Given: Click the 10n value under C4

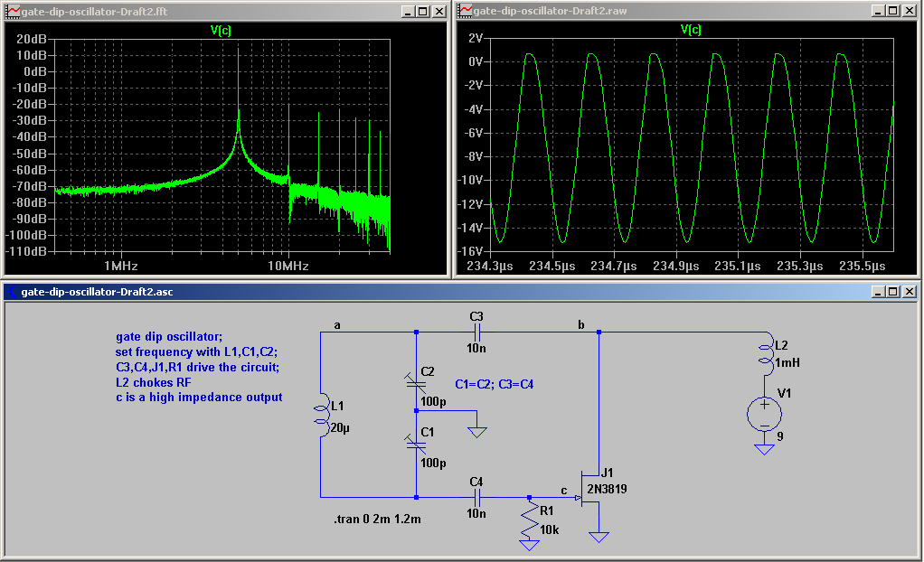Looking at the screenshot, I should (x=476, y=514).
